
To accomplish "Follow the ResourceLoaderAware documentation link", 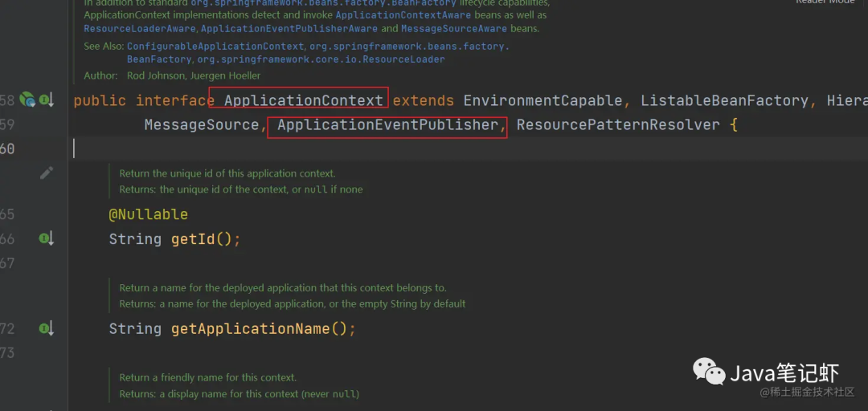I will tap(141, 29).
